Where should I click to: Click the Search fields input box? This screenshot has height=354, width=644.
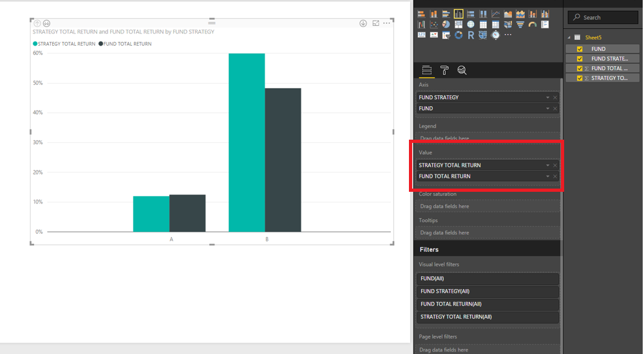[603, 17]
